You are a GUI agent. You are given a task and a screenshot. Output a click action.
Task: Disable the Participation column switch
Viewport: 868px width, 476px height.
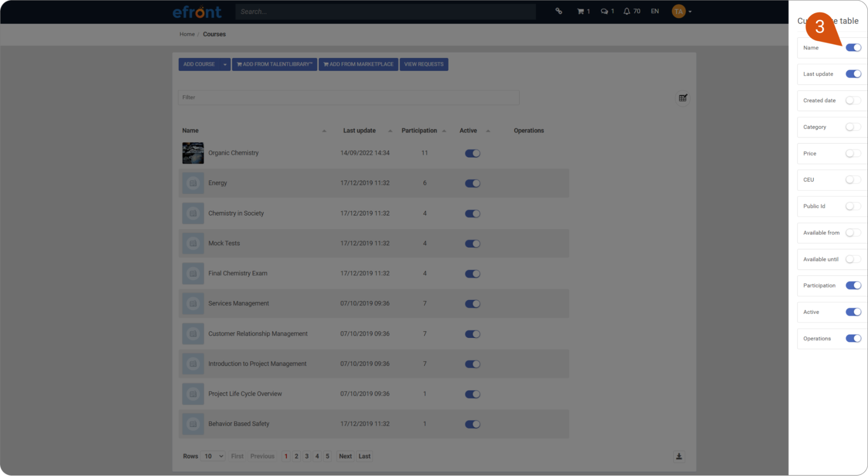coord(853,286)
